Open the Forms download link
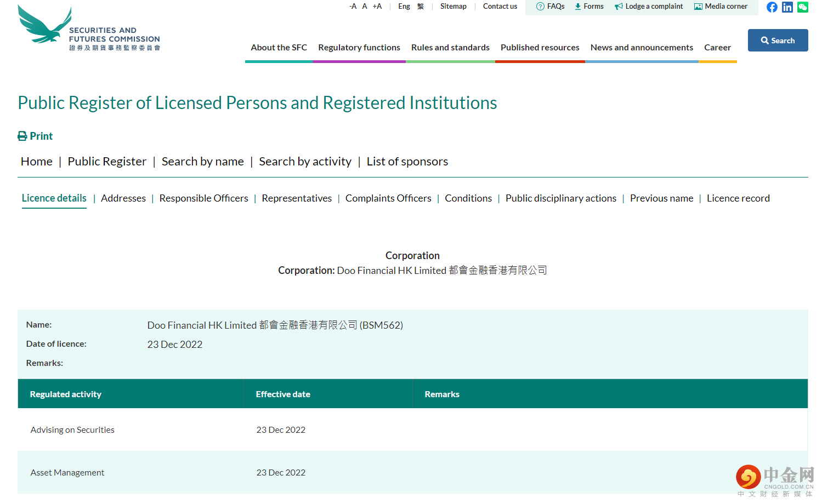This screenshot has width=822, height=504. [x=589, y=7]
